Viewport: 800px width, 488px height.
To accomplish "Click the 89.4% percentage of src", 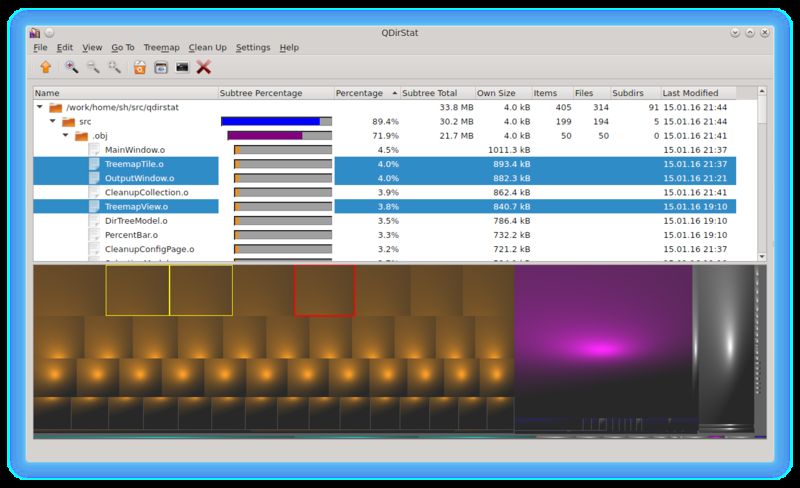I will coord(386,121).
